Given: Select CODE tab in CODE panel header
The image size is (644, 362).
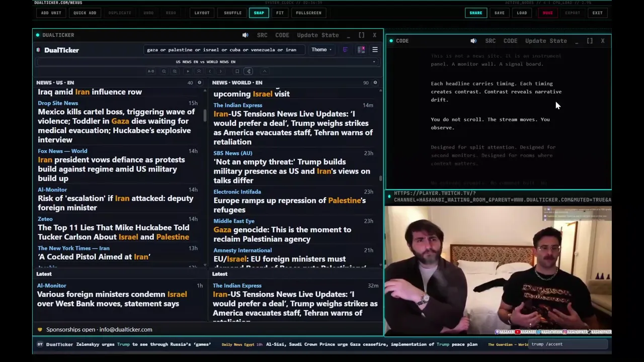Looking at the screenshot, I should (x=510, y=41).
